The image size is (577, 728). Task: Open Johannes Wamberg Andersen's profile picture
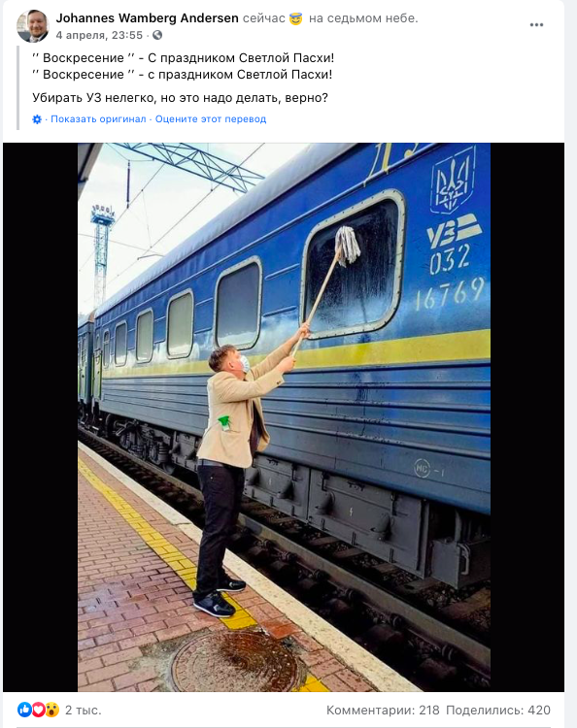[32, 26]
